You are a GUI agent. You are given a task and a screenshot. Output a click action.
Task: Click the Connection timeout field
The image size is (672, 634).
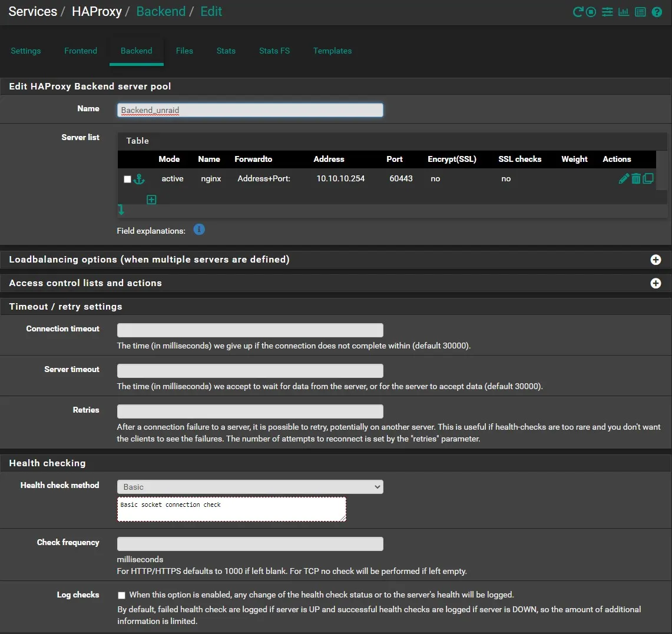250,330
